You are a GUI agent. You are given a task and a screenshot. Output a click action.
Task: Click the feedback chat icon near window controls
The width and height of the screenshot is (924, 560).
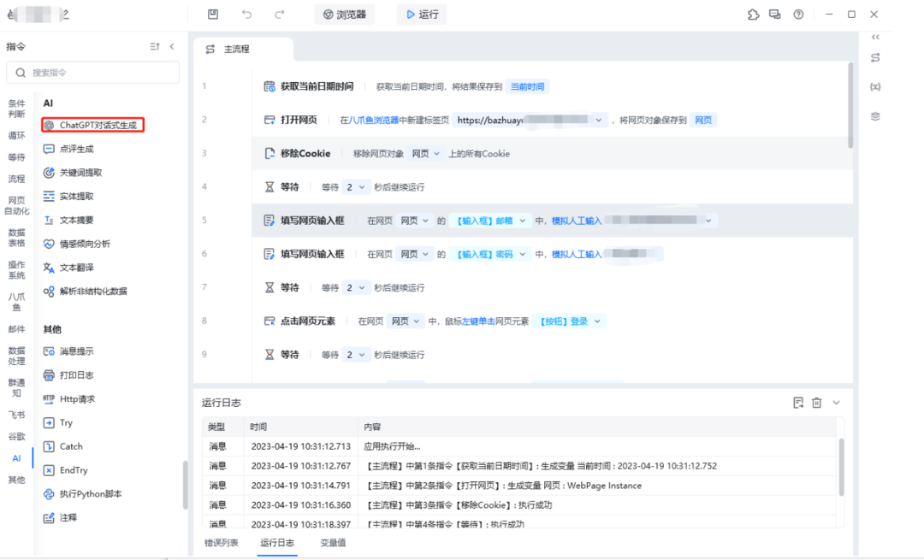pyautogui.click(x=775, y=14)
